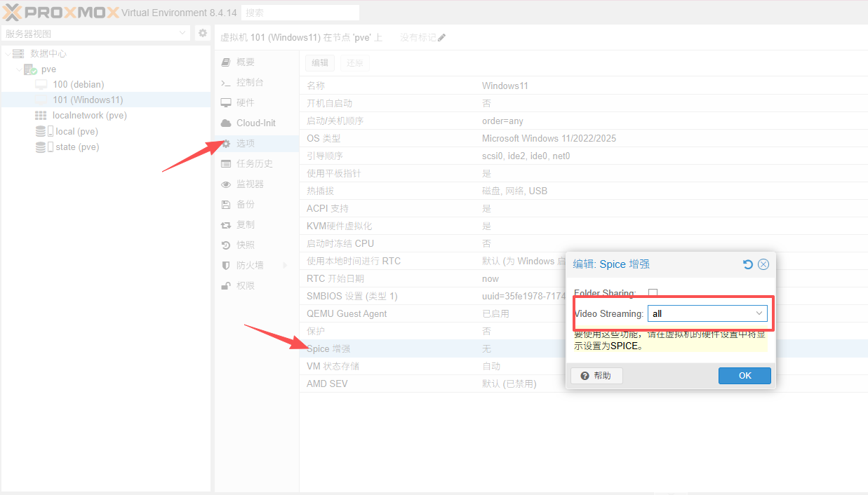Viewport: 868px width, 495px height.
Task: Collapse the pve node in tree
Action: 20,69
